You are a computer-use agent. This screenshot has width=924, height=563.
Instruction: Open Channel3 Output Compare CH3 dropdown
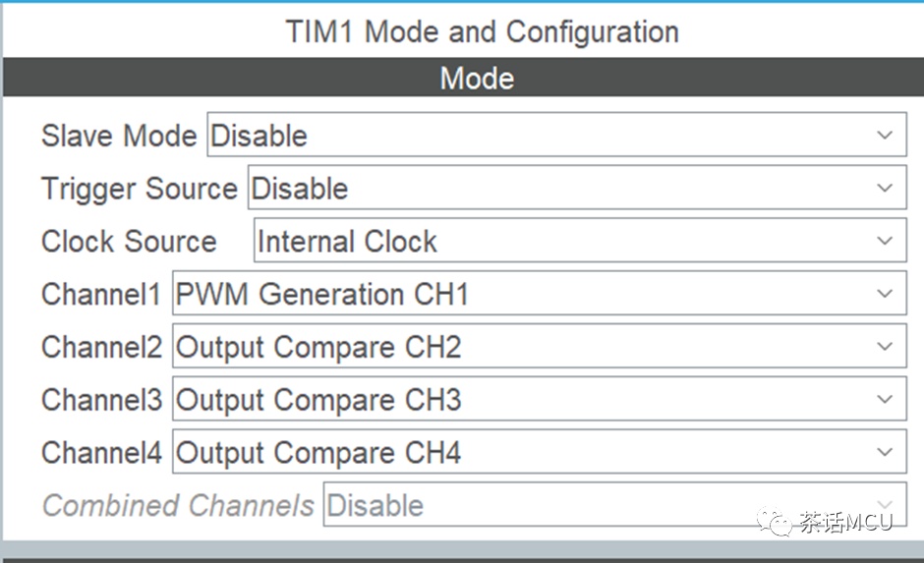540,399
